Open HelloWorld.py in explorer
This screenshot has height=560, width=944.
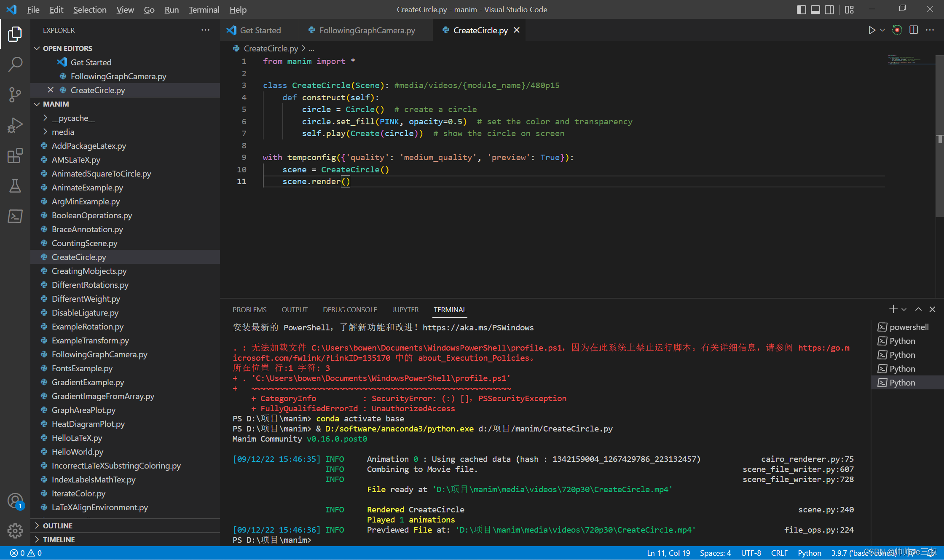pos(125,452)
